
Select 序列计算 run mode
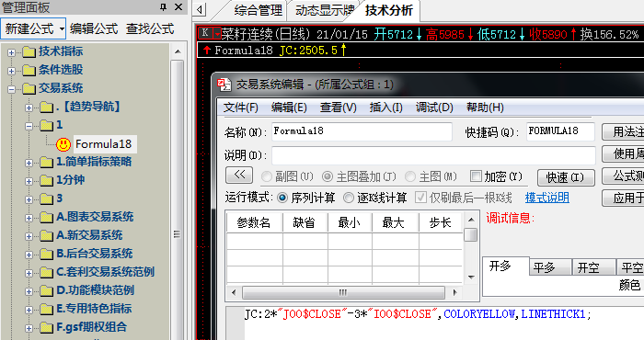[x=282, y=198]
